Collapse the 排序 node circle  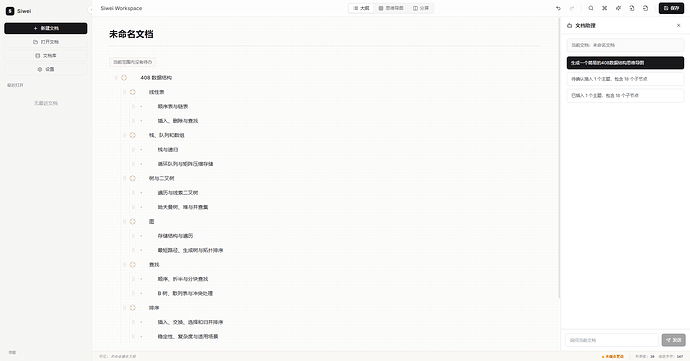(x=132, y=308)
